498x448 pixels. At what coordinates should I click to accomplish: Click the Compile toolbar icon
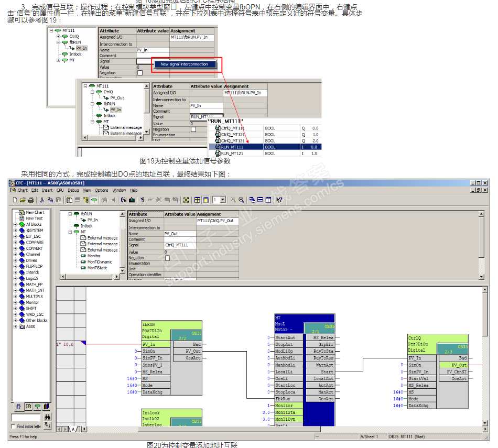pos(124,200)
